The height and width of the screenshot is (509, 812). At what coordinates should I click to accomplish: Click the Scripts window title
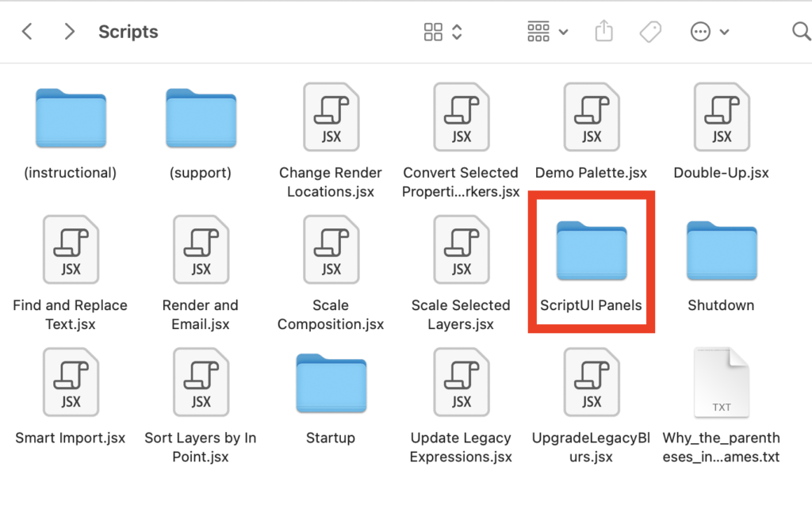click(128, 32)
